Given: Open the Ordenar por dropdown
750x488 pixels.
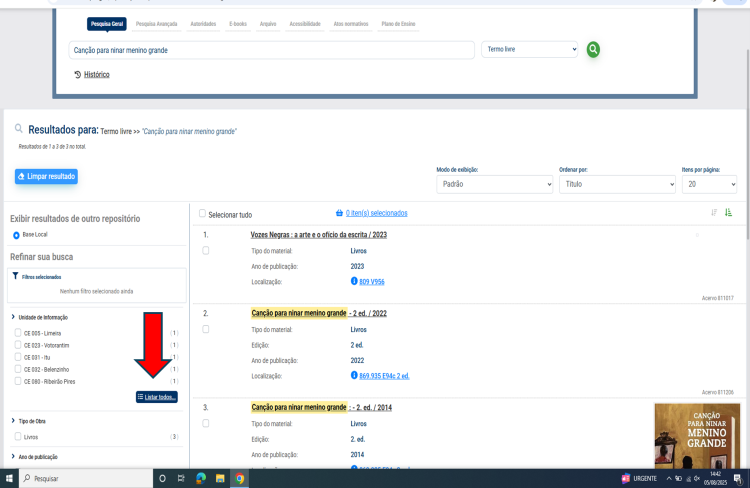Looking at the screenshot, I should (616, 185).
